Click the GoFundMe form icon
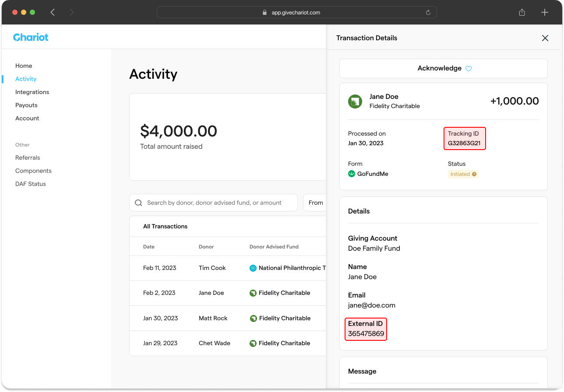564x392 pixels. click(351, 174)
